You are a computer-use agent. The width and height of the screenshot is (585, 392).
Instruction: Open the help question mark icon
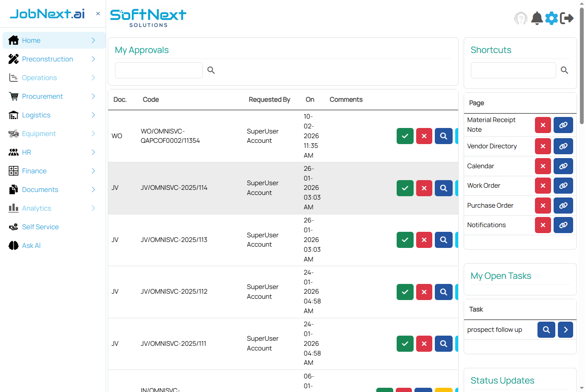tap(521, 18)
